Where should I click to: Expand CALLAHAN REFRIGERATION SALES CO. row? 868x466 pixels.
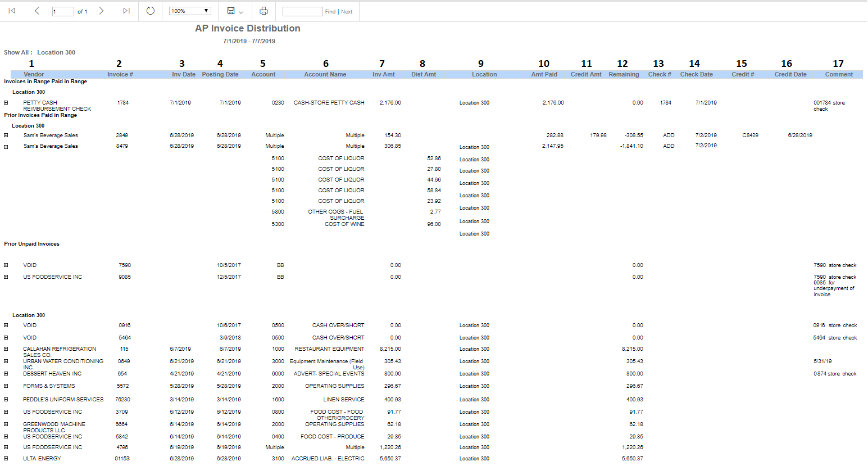coord(6,349)
